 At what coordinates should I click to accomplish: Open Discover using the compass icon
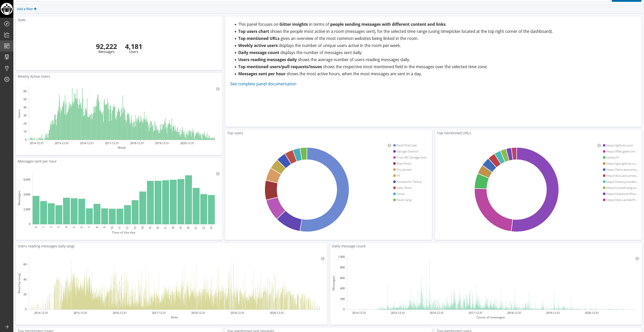7,24
